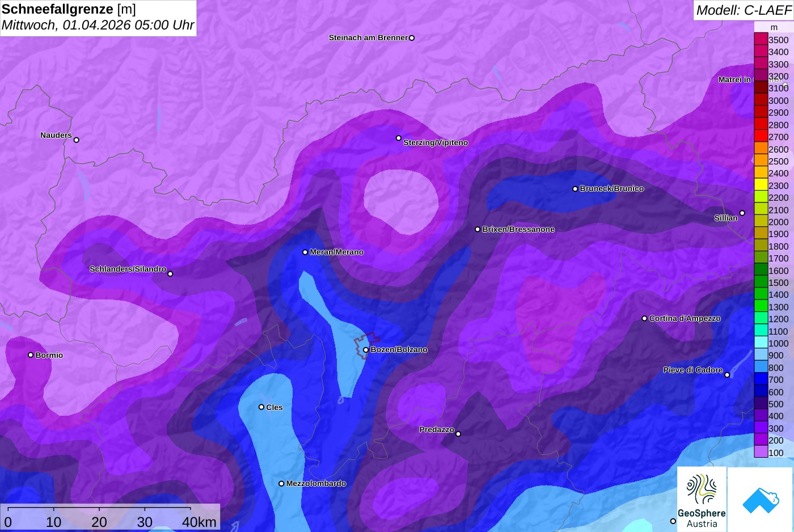Click the 700 m blue legend swatch
The image size is (794, 532).
pos(761,379)
